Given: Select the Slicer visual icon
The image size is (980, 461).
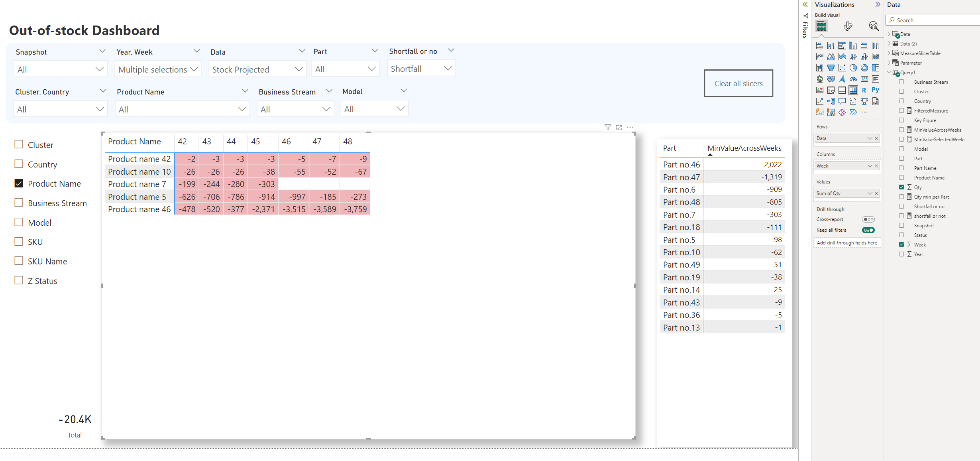Looking at the screenshot, I should pos(831,90).
